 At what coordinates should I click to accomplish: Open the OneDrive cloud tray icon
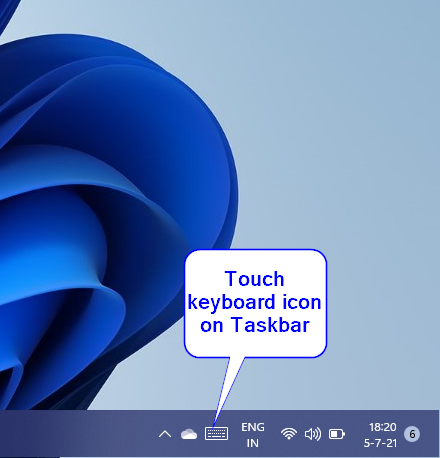tap(189, 434)
